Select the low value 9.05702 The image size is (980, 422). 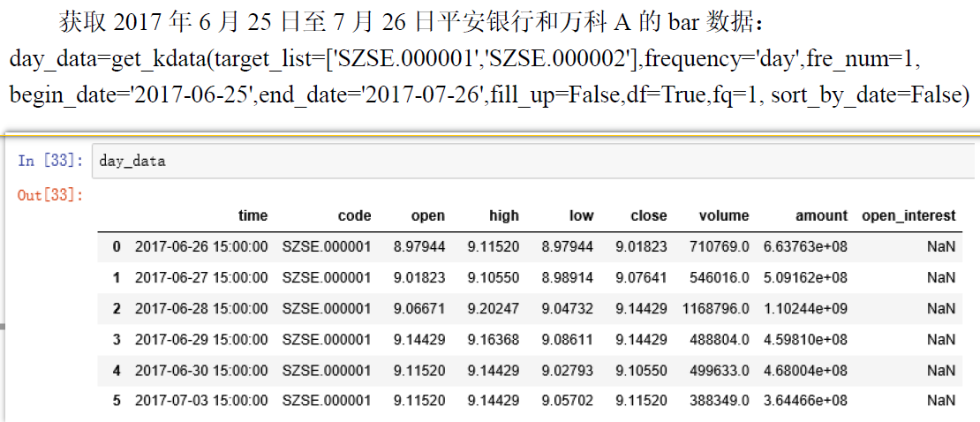click(x=568, y=401)
